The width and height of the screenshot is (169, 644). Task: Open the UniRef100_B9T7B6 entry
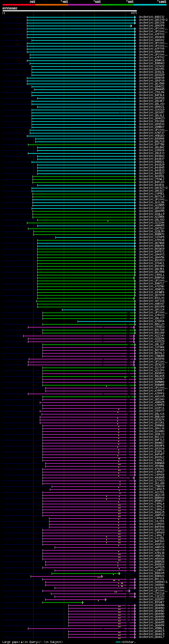(152, 145)
